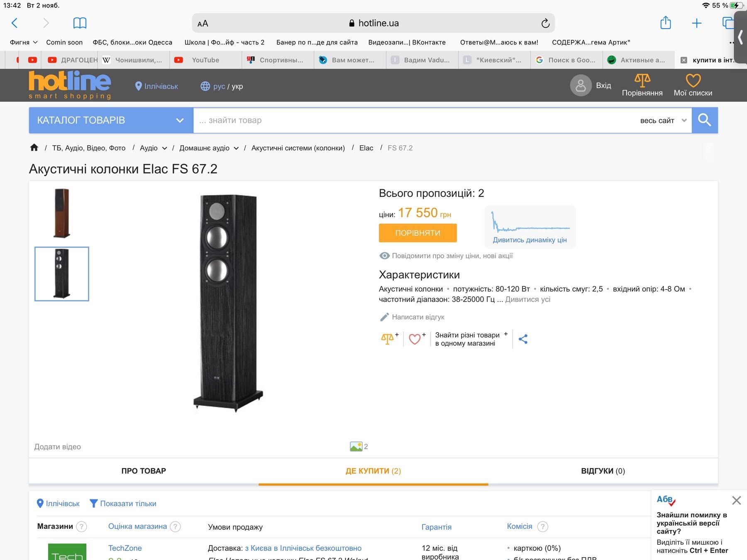Click help question mark next to Комісія
The image size is (747, 560).
[542, 527]
